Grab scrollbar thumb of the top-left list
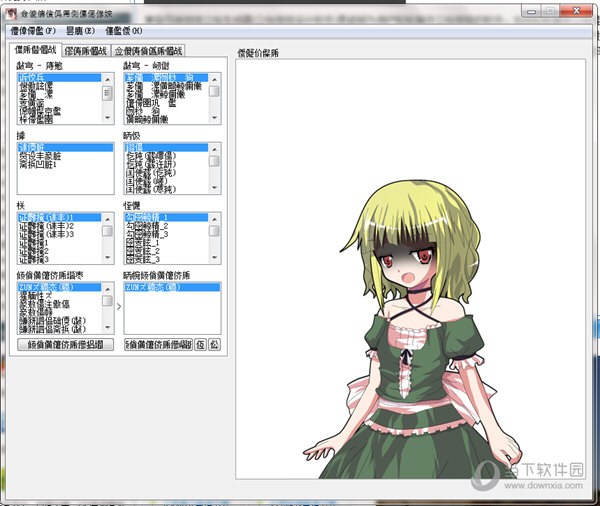600x506 pixels. click(108, 93)
